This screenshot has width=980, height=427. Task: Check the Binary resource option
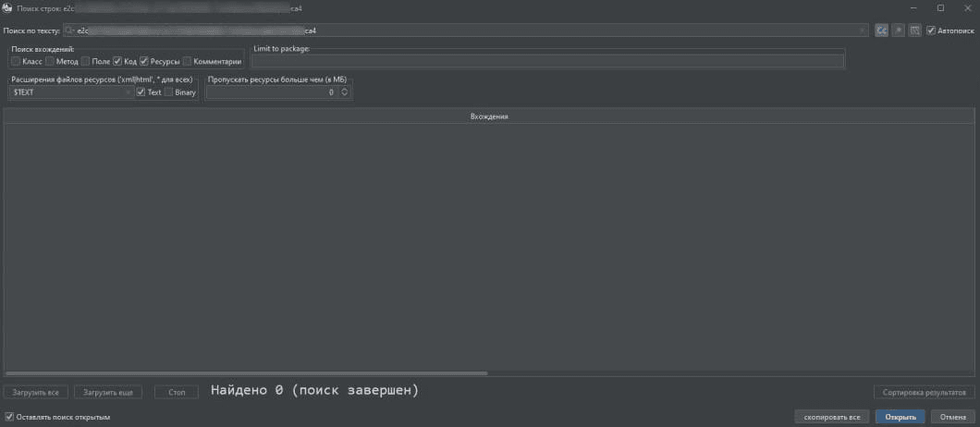pyautogui.click(x=169, y=92)
